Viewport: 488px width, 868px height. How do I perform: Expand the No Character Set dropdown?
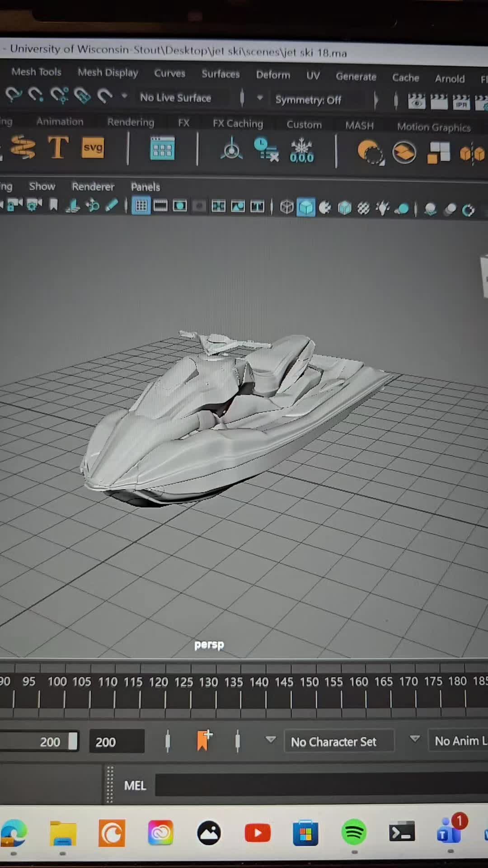point(339,741)
